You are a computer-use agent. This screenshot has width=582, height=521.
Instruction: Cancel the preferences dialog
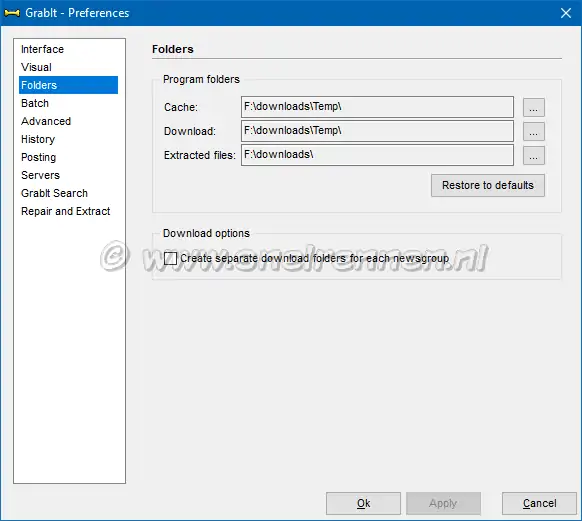539,503
